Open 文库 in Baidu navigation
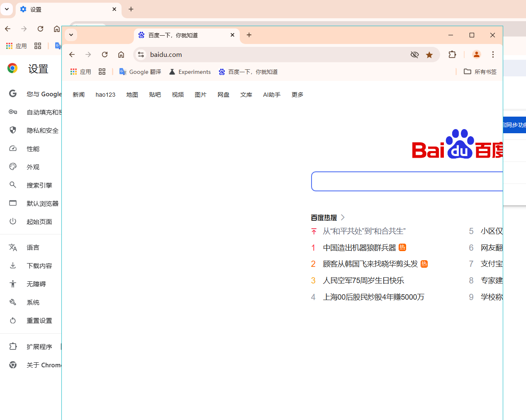 246,95
